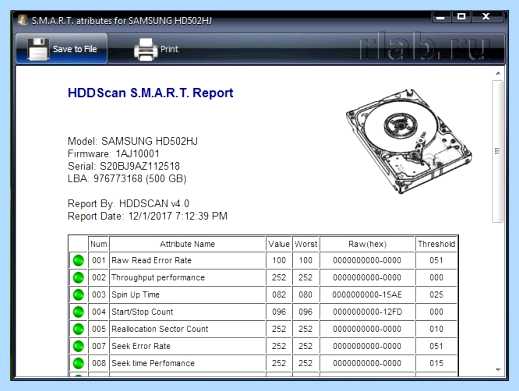This screenshot has width=519, height=391.
Task: Click the Save to File label
Action: [75, 49]
